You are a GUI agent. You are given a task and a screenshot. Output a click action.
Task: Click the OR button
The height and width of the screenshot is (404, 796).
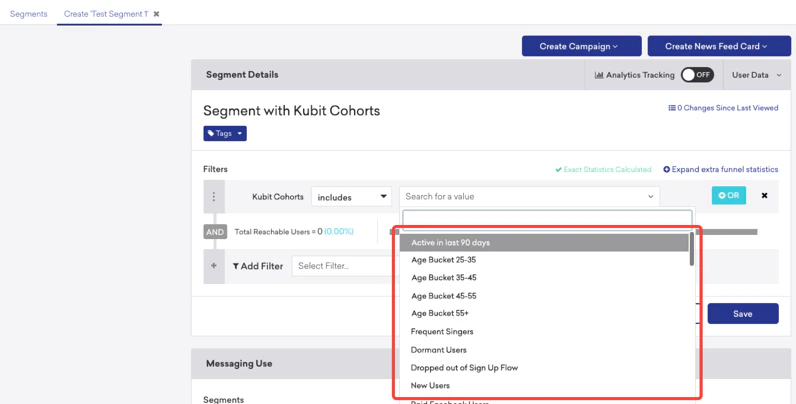728,196
